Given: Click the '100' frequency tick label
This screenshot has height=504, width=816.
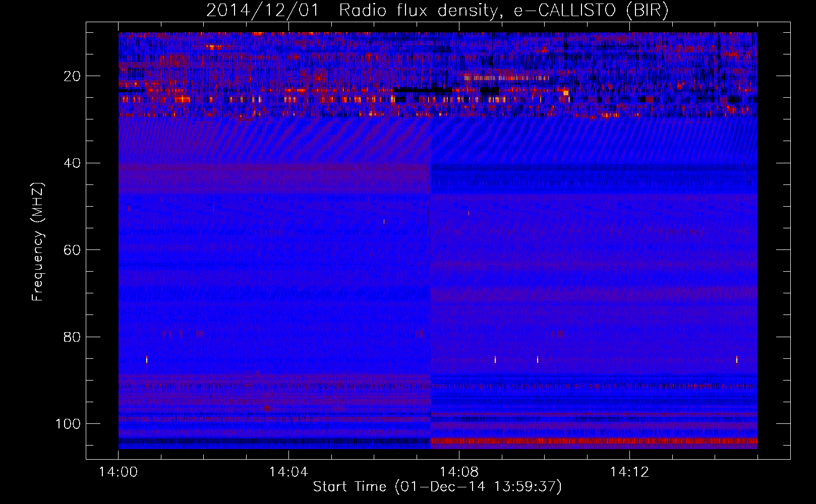Looking at the screenshot, I should pos(69,424).
